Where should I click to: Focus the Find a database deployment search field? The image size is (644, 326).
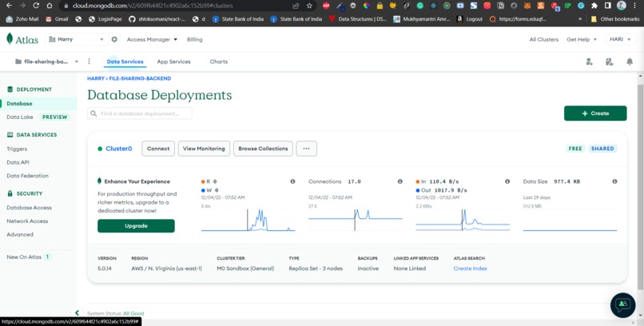140,113
